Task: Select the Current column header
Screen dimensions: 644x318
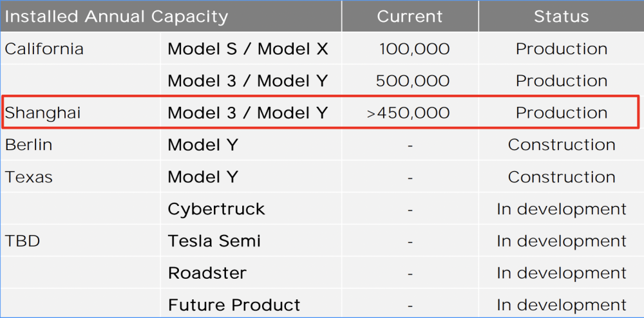Action: [x=410, y=17]
